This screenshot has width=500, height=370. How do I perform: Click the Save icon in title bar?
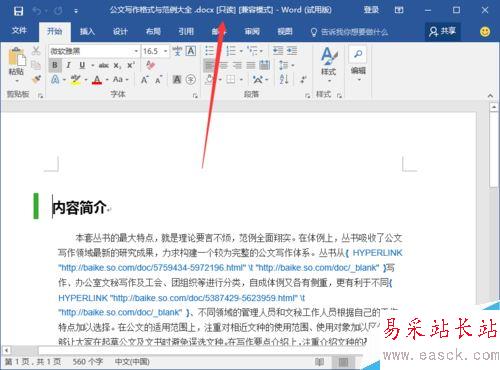(x=18, y=11)
